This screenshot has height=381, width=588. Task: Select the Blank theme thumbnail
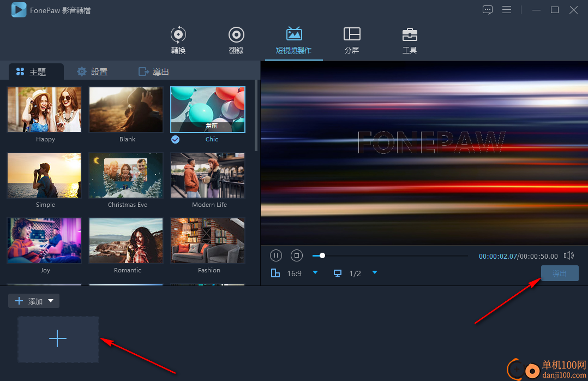point(126,110)
